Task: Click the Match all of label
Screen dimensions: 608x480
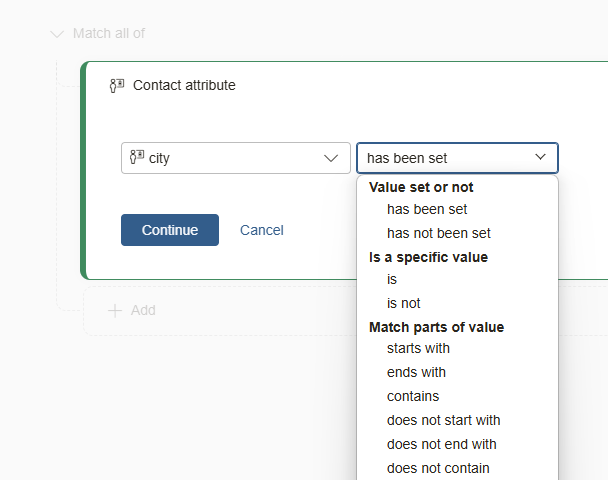Action: point(109,34)
